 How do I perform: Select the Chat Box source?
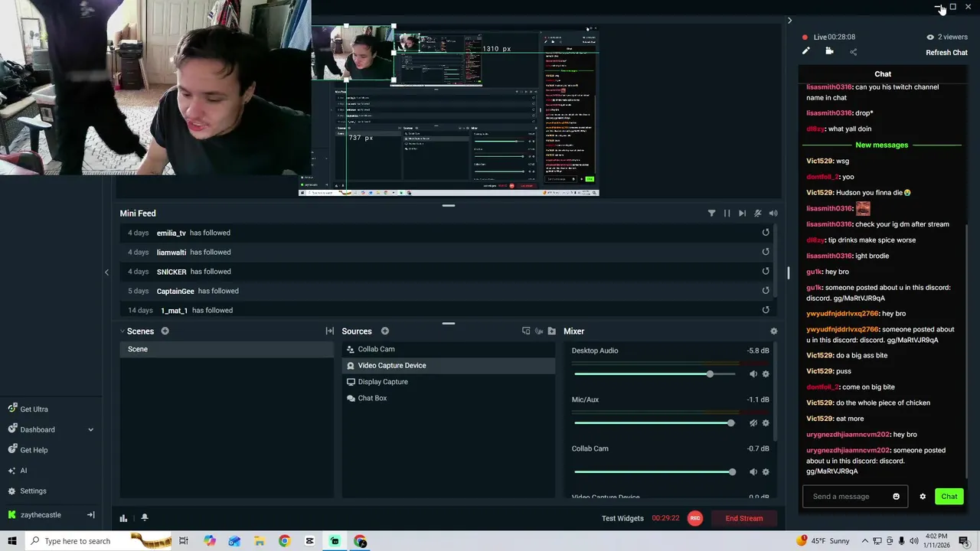tap(448, 398)
